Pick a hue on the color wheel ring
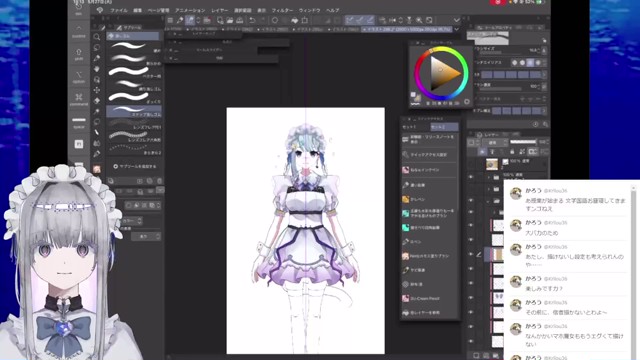The height and width of the screenshot is (360, 640). click(441, 50)
